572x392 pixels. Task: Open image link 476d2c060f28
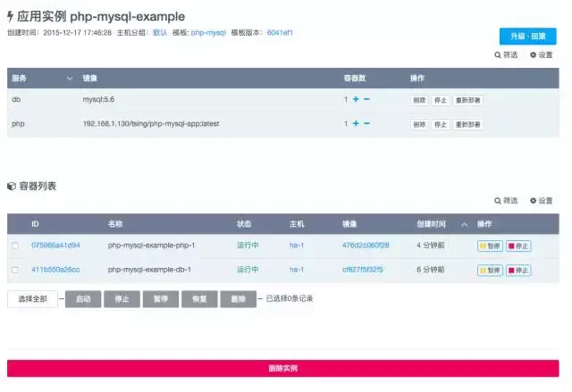coord(366,246)
